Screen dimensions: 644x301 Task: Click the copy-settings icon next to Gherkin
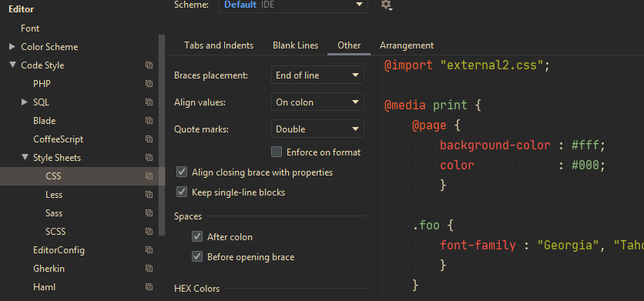[149, 269]
